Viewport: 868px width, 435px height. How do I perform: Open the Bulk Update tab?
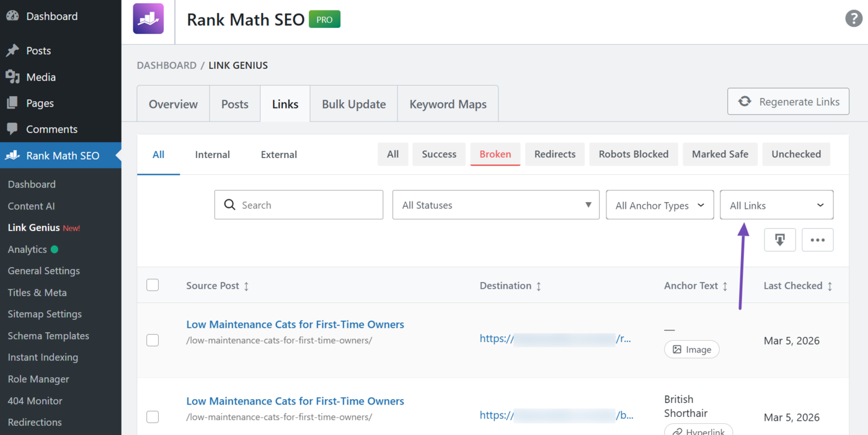point(354,104)
